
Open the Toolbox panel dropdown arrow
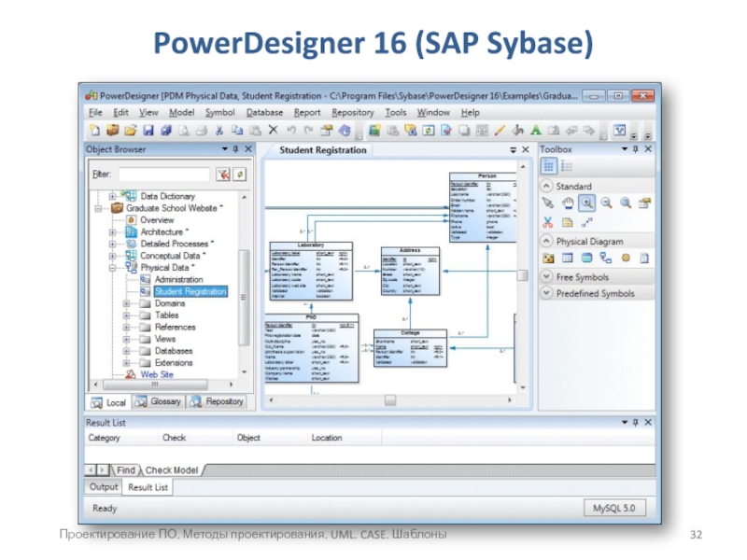624,149
